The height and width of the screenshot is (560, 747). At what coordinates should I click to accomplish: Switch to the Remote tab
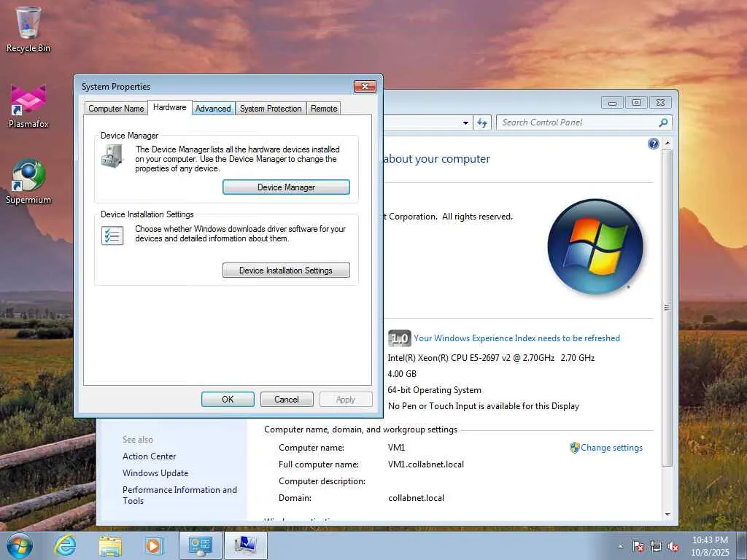click(324, 109)
